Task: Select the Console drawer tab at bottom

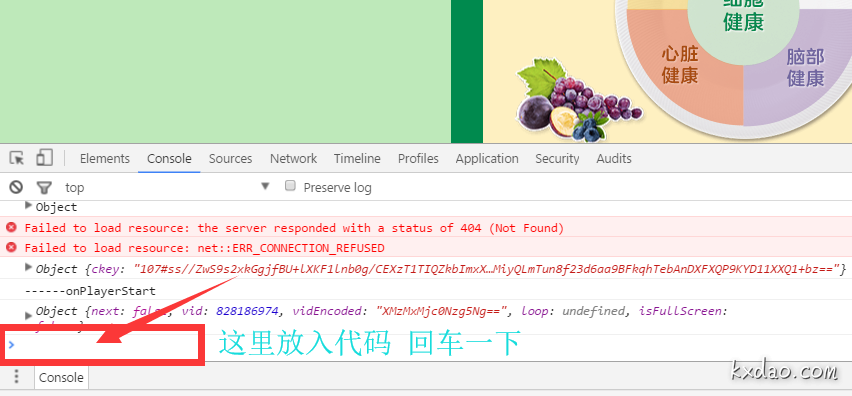Action: [61, 378]
